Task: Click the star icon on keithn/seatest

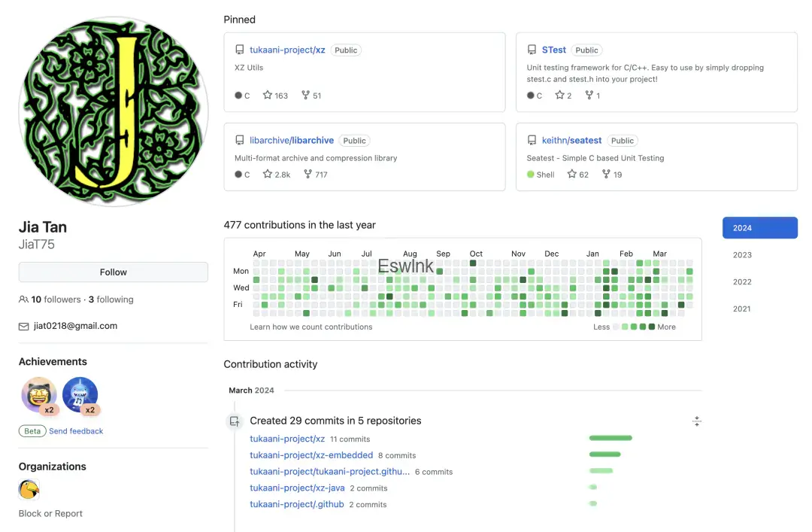Action: (572, 175)
